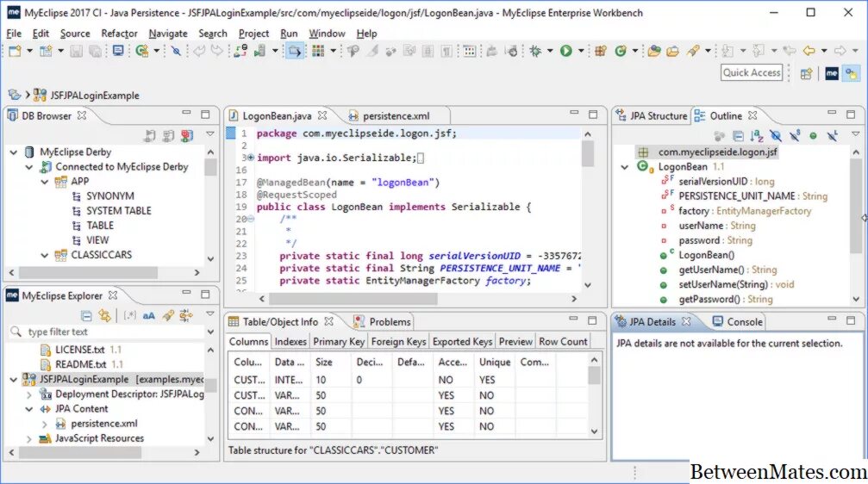868x484 pixels.
Task: Click the colored grid palette toolbar icon
Action: (318, 51)
